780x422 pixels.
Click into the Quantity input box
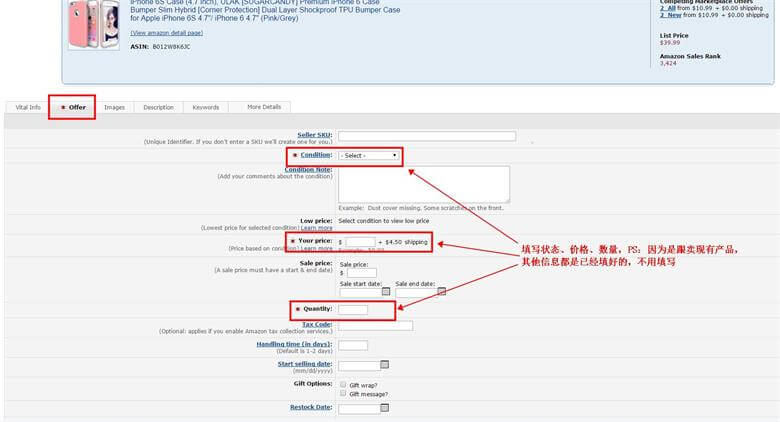coord(353,310)
